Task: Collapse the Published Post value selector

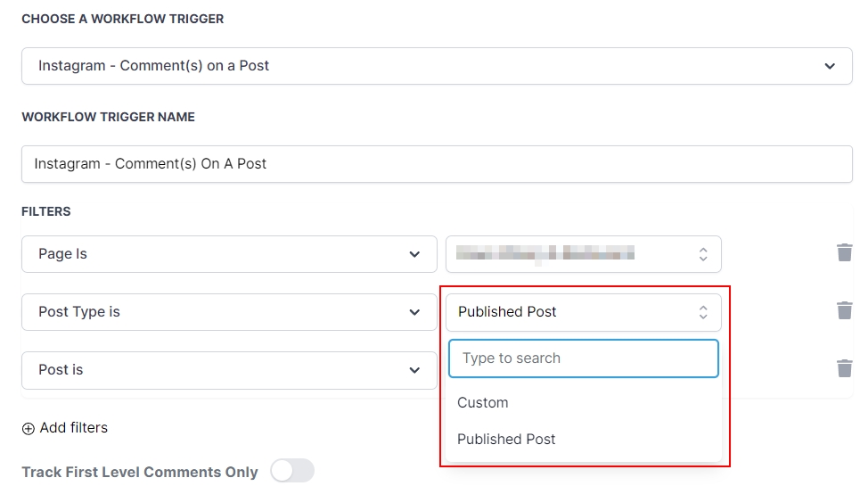Action: [x=583, y=312]
